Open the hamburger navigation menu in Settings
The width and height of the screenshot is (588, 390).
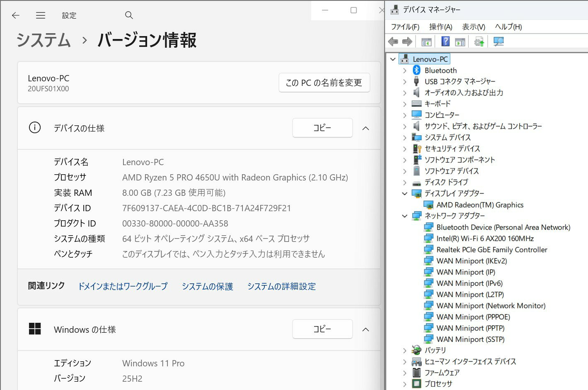41,15
